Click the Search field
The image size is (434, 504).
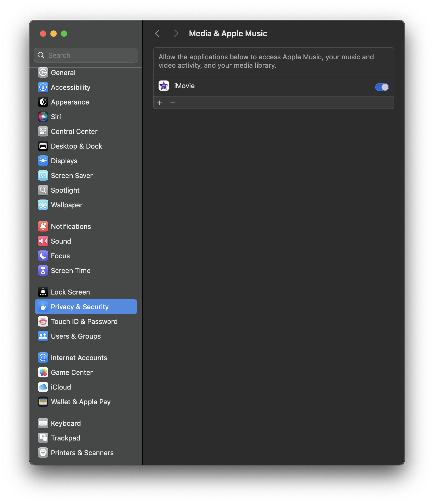point(86,55)
